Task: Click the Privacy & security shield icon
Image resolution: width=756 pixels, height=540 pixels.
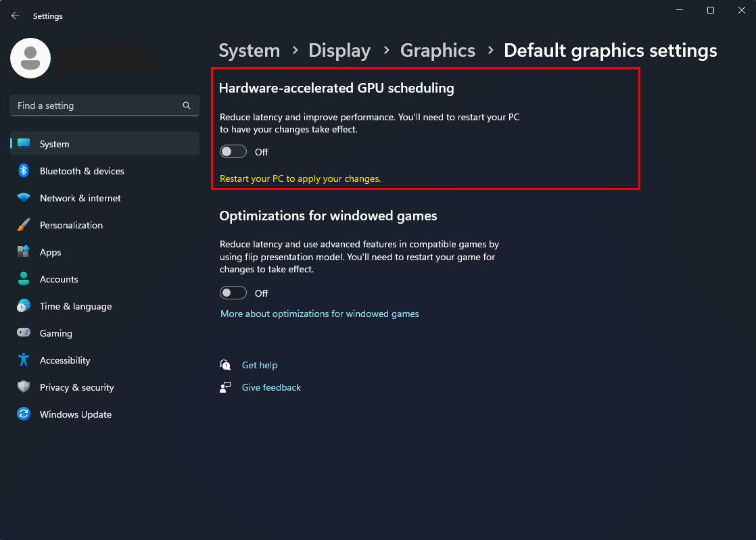Action: click(x=24, y=387)
